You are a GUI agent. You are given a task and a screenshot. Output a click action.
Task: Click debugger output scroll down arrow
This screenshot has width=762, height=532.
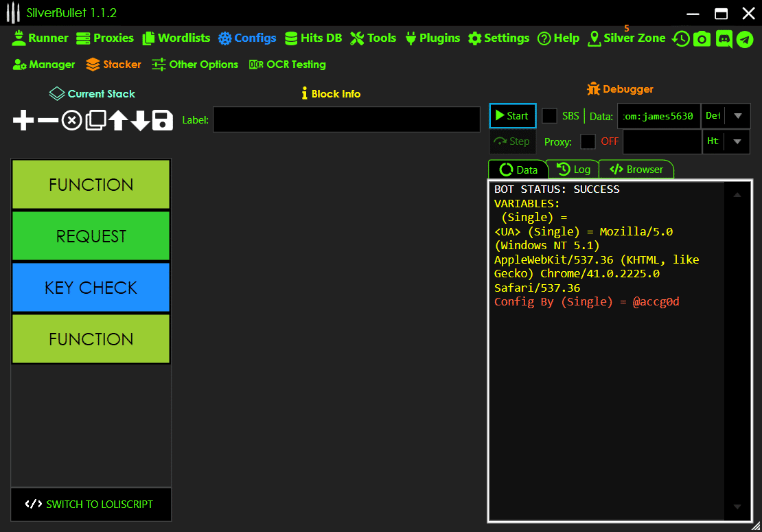pyautogui.click(x=737, y=507)
